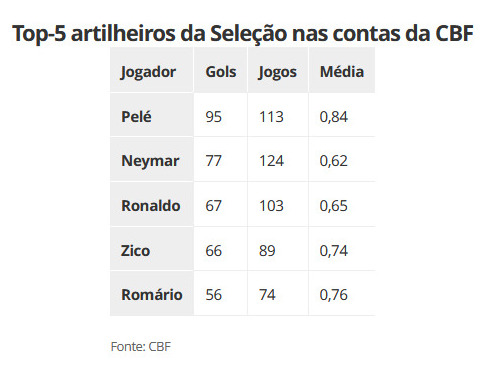Image resolution: width=490 pixels, height=366 pixels.
Task: Click the Fonte: CBF source text
Action: (141, 347)
